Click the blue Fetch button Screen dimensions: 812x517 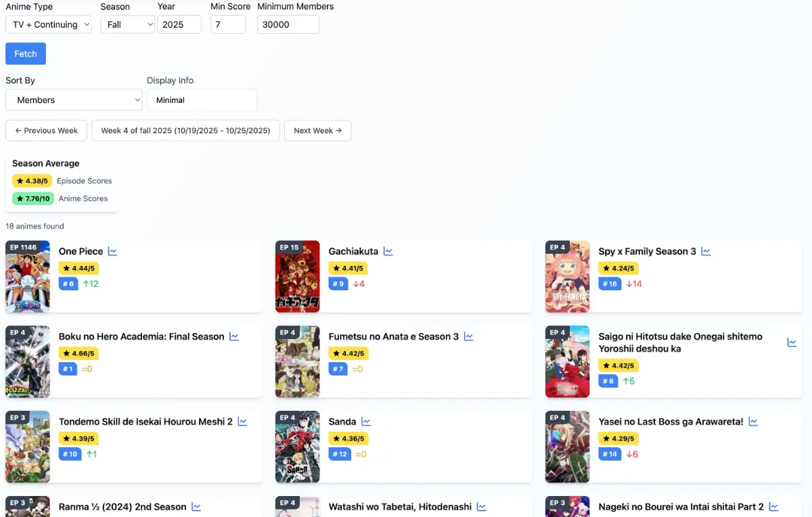[x=26, y=54]
